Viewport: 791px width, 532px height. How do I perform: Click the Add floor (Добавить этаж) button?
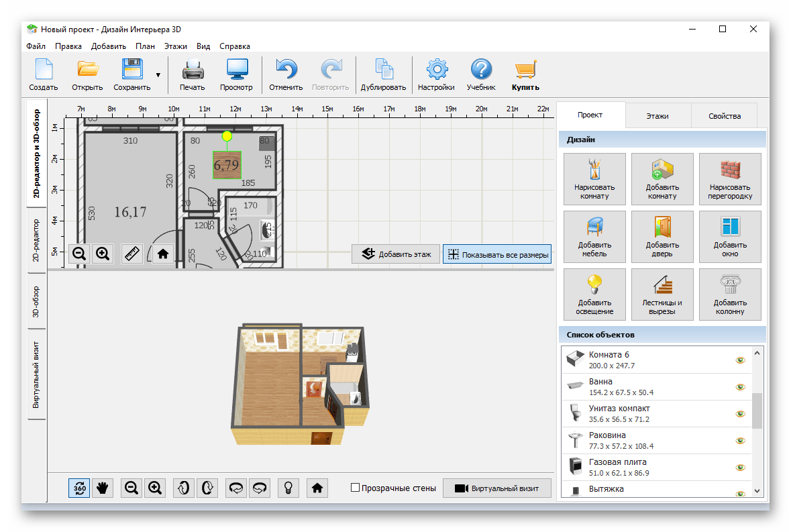click(396, 254)
